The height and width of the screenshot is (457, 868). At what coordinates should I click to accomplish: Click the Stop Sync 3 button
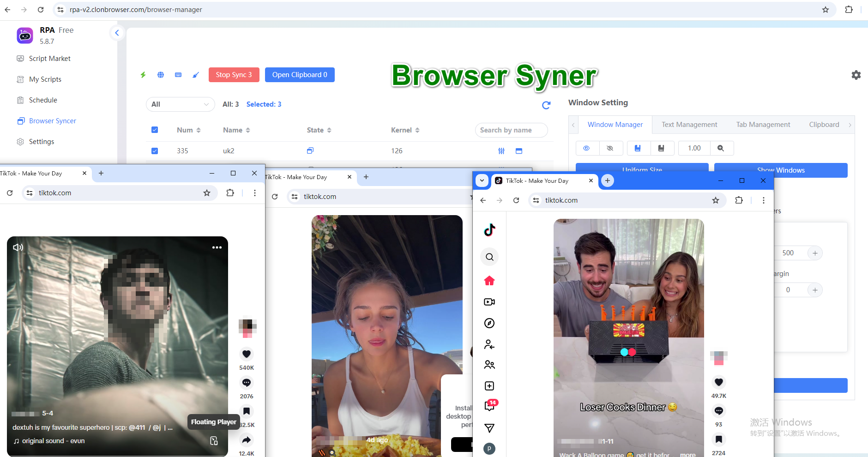tap(234, 75)
